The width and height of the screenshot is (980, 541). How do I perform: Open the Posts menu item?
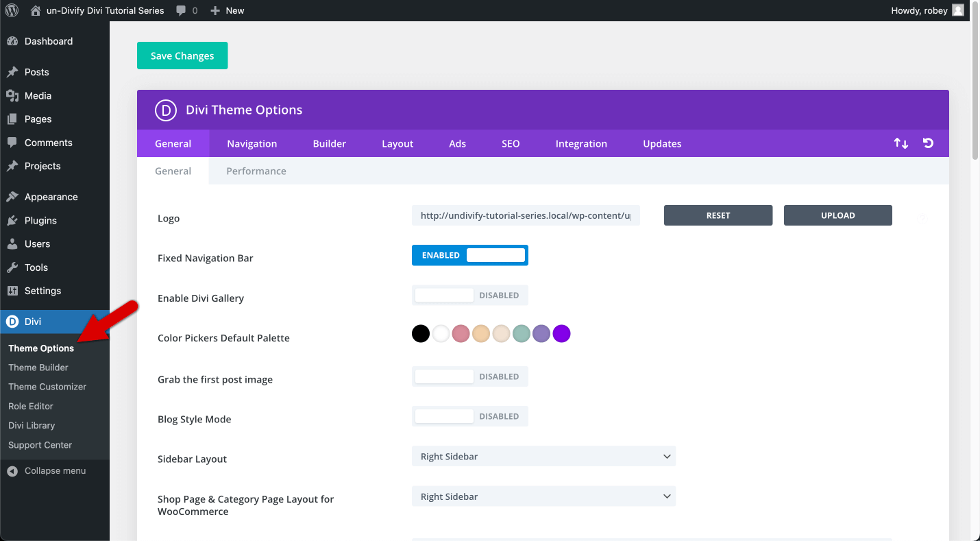[x=55, y=72]
